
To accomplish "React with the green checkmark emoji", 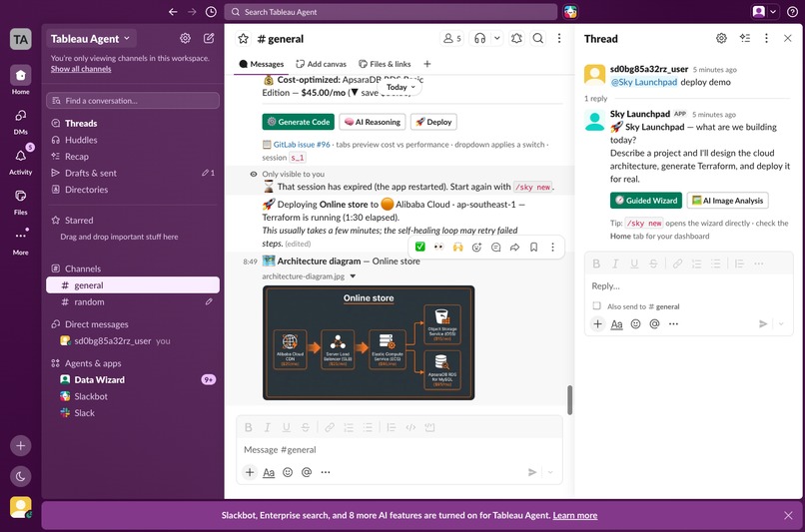I will (419, 248).
